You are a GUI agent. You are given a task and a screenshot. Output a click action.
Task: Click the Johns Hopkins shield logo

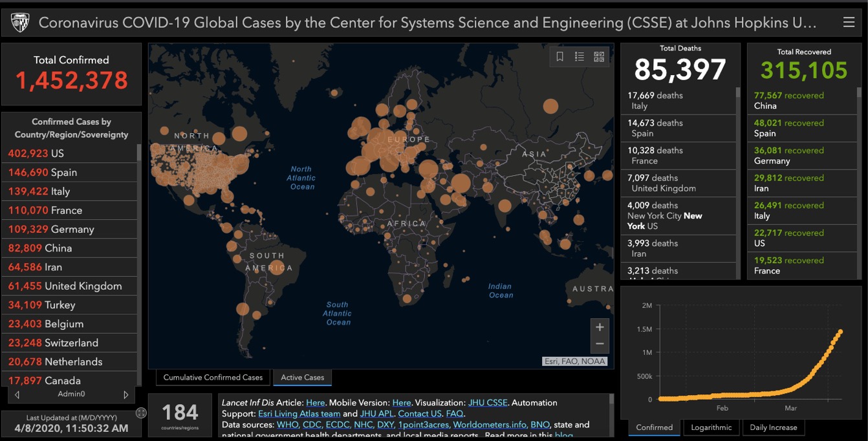point(20,23)
